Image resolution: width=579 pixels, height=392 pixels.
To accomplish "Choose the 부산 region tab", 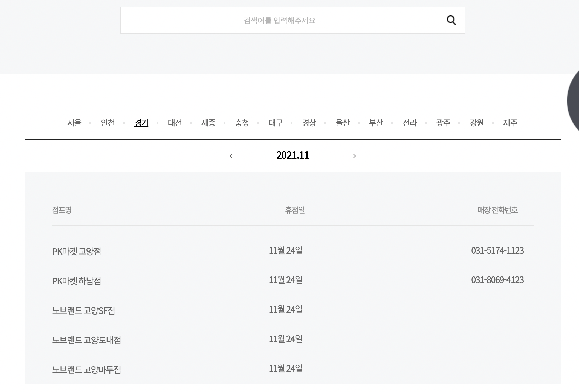I will (376, 123).
